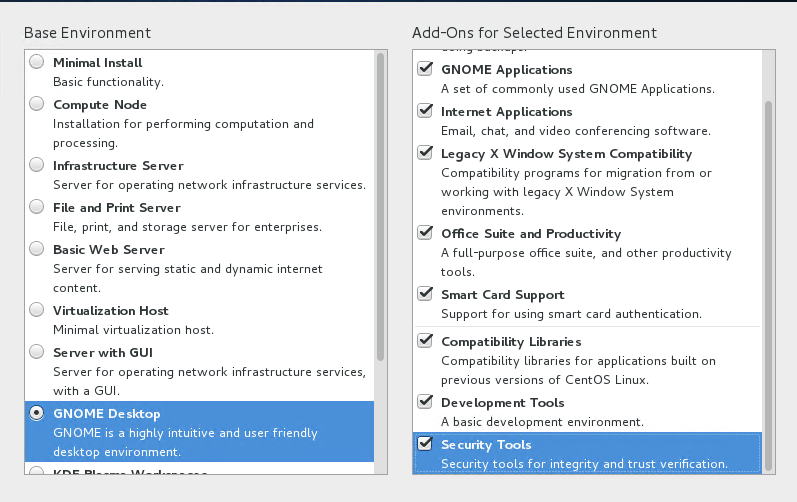The width and height of the screenshot is (797, 502).
Task: Choose Infrastructure Server base environment
Action: [37, 165]
